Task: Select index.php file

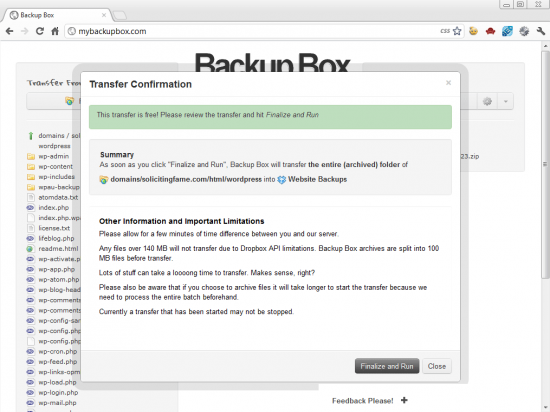Action: [53, 208]
